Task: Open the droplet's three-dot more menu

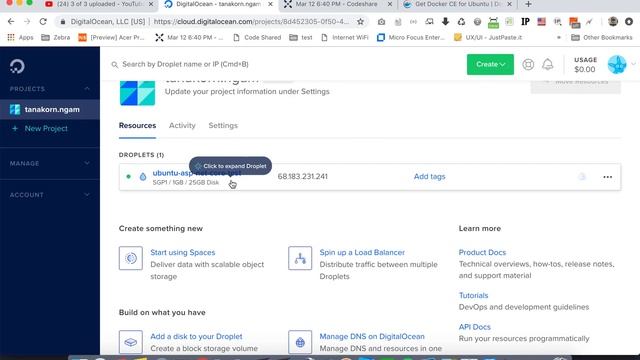Action: click(x=607, y=177)
